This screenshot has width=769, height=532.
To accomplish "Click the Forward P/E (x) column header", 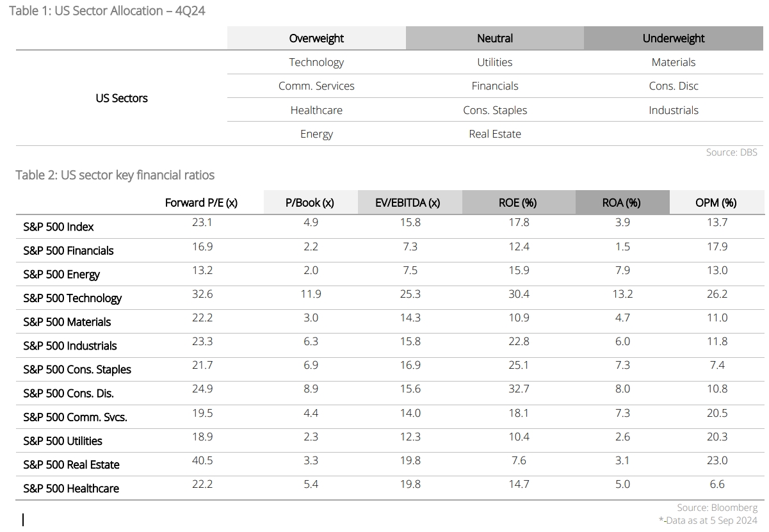I will (201, 203).
